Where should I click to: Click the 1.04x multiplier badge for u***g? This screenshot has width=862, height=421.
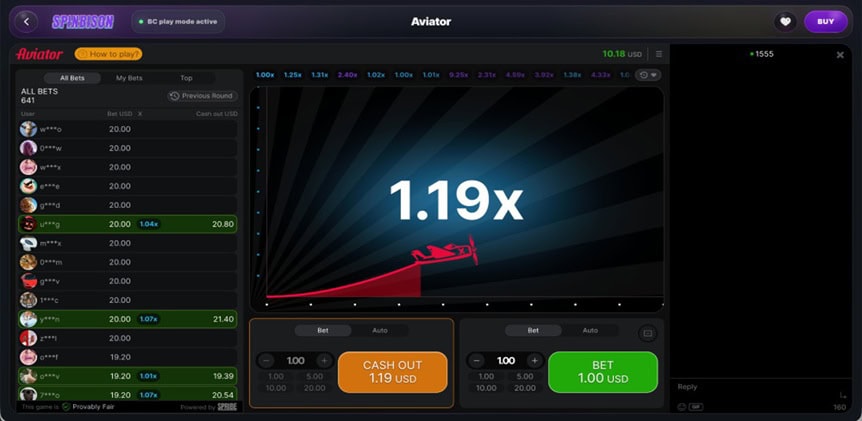pos(148,224)
